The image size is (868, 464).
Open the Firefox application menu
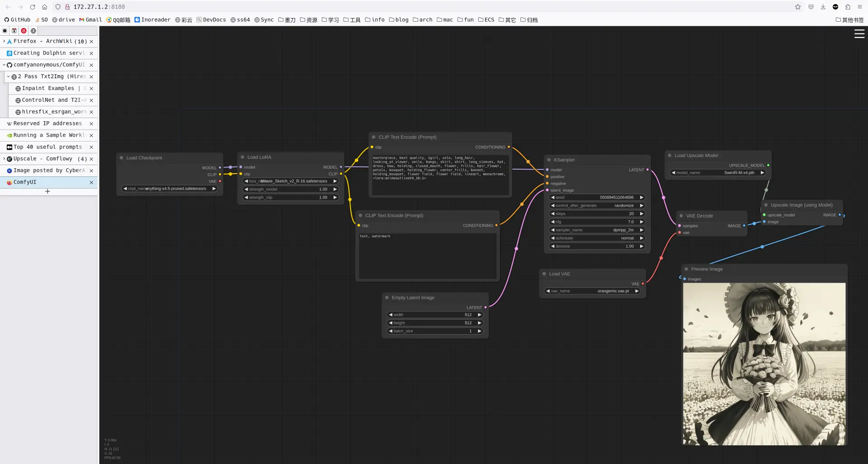pos(860,7)
